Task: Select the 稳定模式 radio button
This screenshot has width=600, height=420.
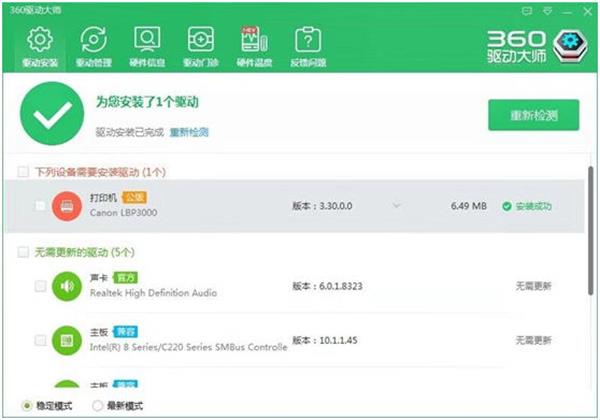Action: (x=27, y=405)
